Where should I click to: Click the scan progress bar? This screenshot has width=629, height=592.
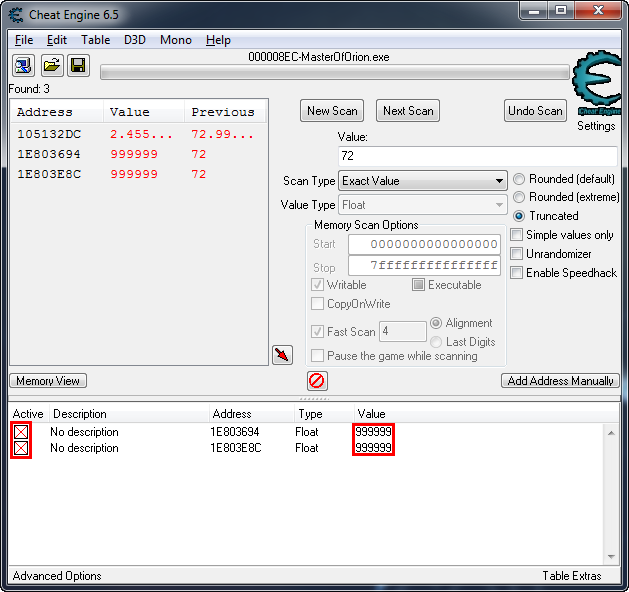pyautogui.click(x=335, y=73)
